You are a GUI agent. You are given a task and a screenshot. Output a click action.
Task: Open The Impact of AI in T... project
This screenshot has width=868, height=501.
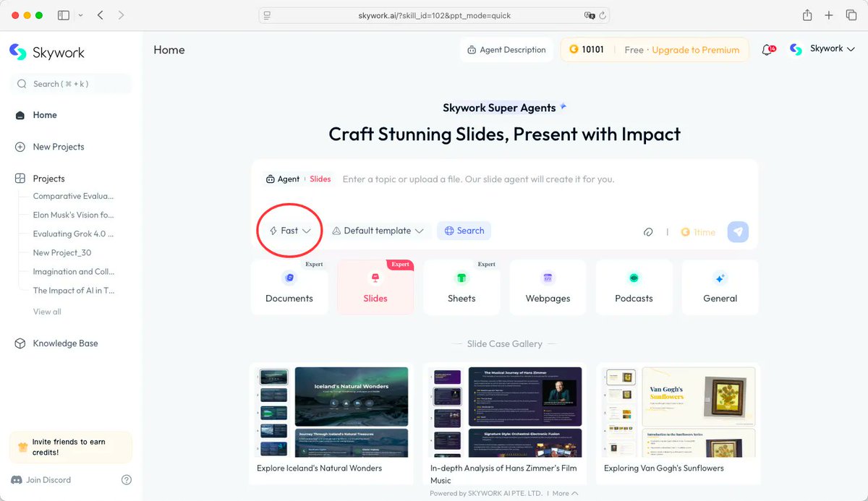(x=73, y=291)
